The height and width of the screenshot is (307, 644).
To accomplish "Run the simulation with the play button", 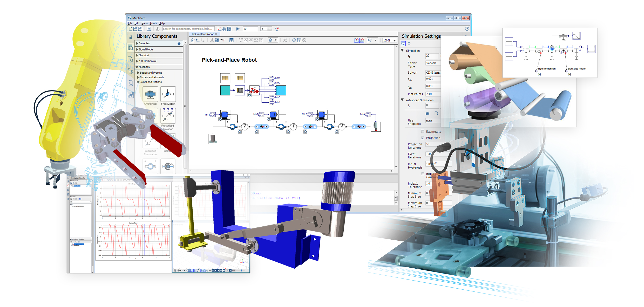I will tap(238, 29).
